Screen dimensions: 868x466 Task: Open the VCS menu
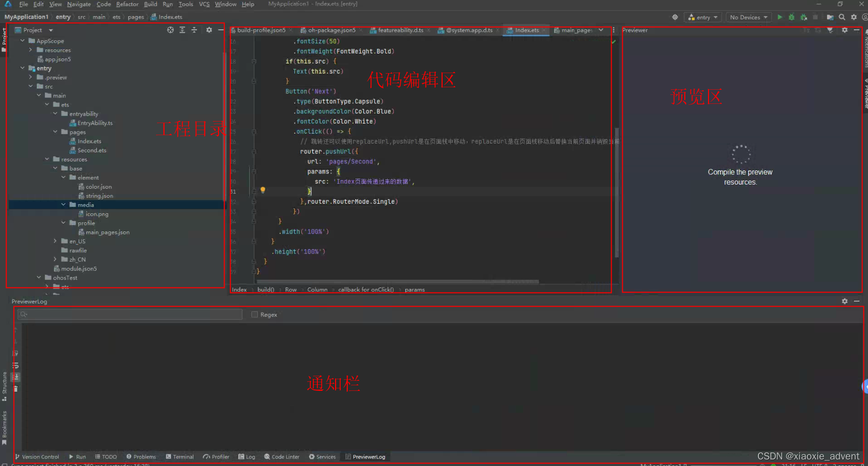point(204,4)
